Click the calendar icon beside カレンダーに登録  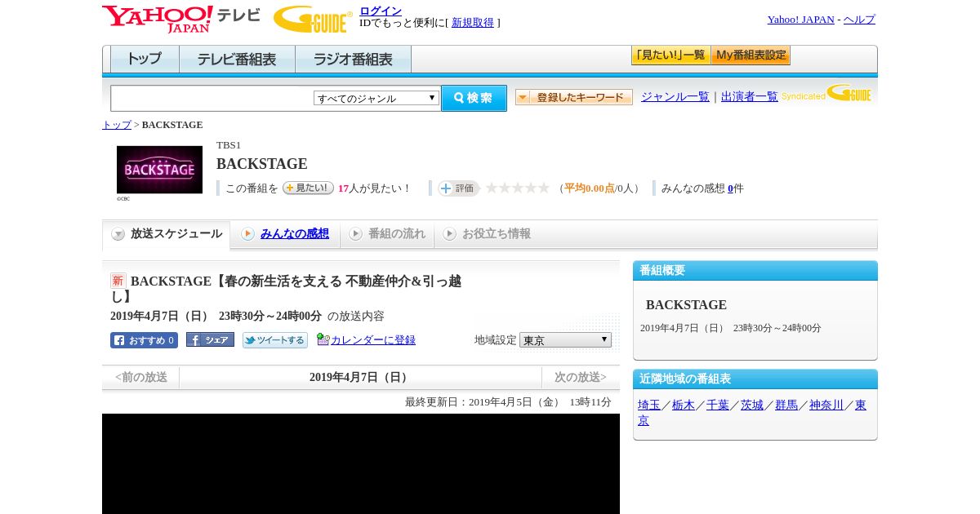323,339
